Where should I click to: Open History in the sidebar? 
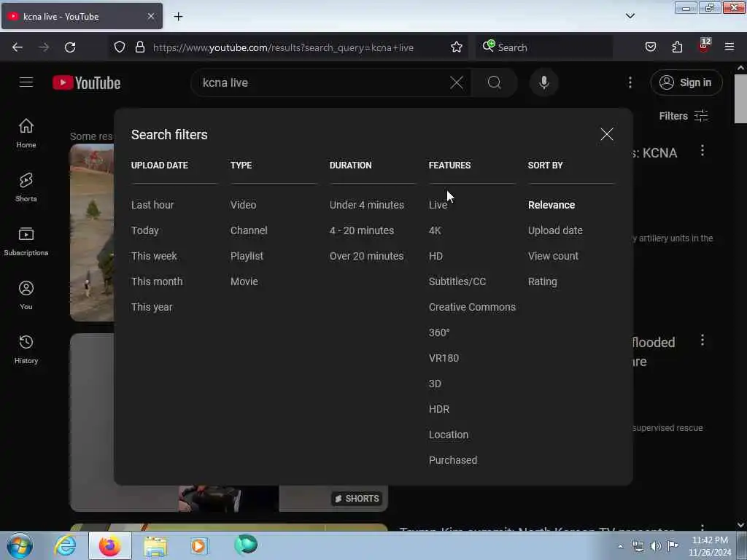point(26,349)
